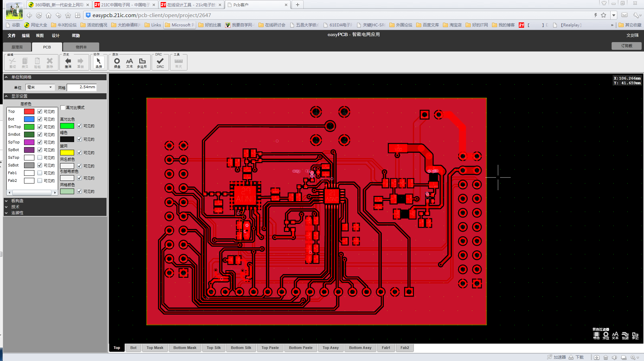Viewport: 644px width, 361px height.
Task: Open the 淘宝店 bookmark
Action: 452,25
